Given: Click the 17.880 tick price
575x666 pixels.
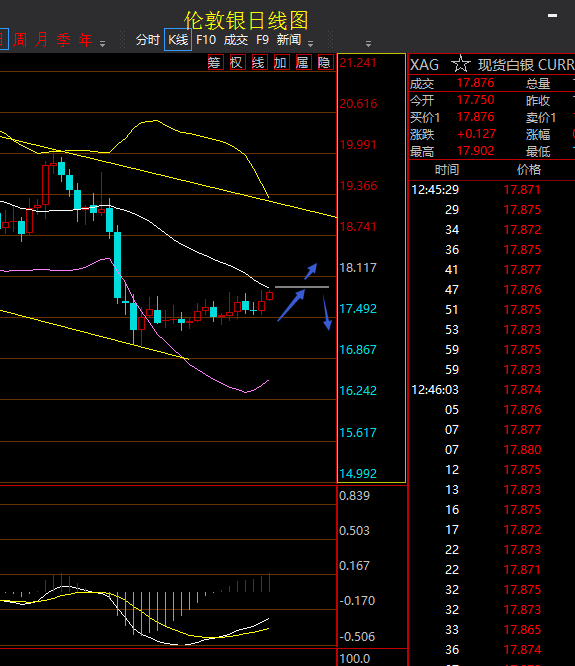Looking at the screenshot, I should pyautogui.click(x=522, y=449).
